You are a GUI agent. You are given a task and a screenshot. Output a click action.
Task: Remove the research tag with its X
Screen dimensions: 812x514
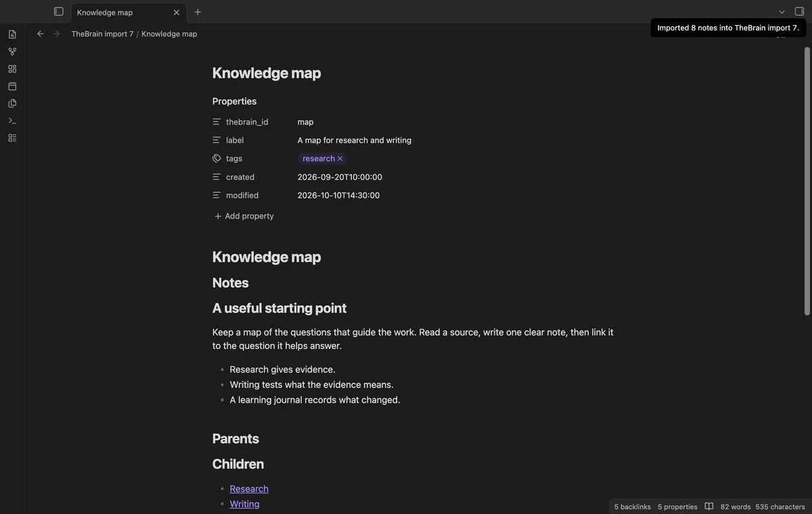340,159
